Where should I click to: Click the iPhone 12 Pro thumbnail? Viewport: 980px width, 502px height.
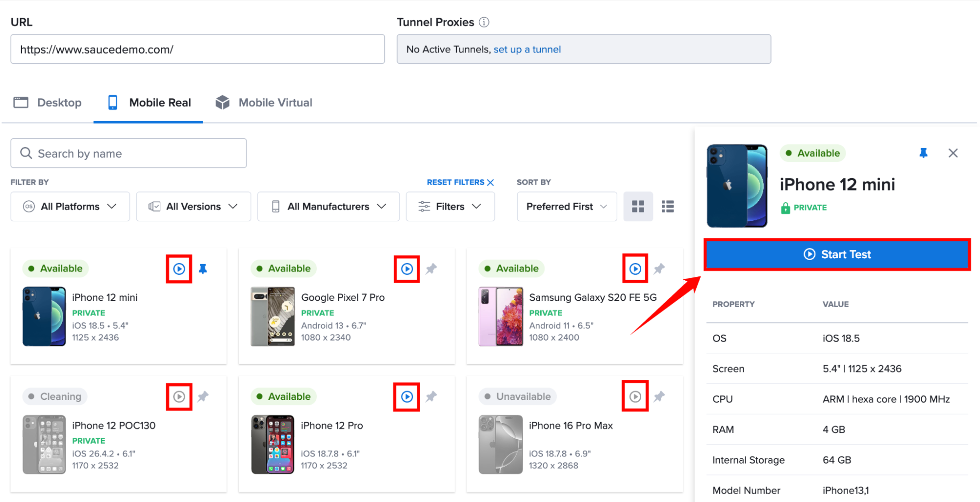273,445
